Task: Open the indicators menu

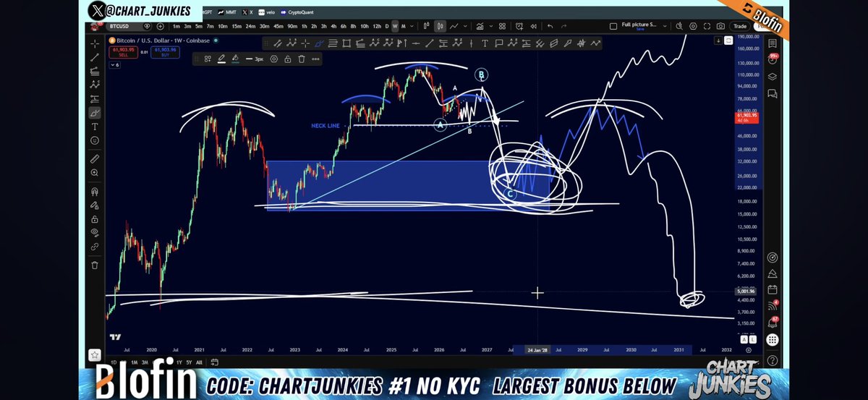Action: (x=480, y=26)
